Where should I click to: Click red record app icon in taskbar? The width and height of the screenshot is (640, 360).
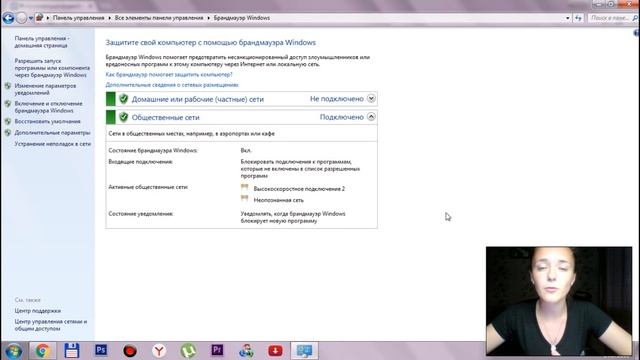[130, 351]
